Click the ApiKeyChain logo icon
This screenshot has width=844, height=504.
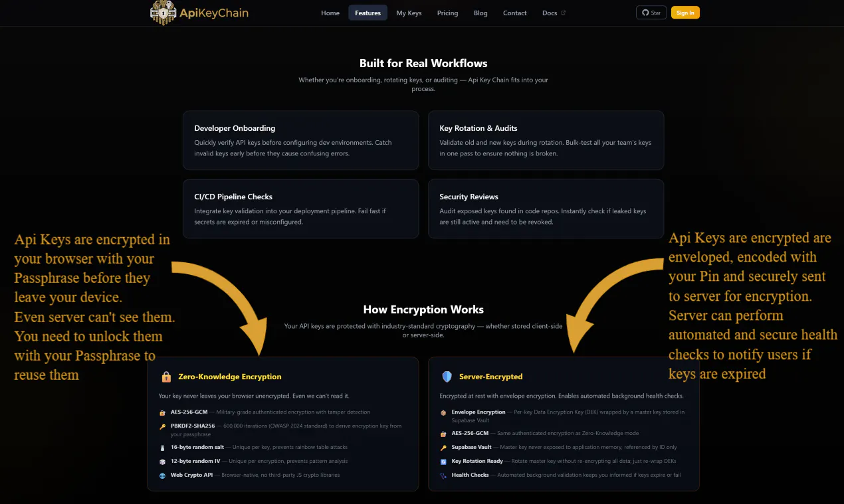point(163,13)
